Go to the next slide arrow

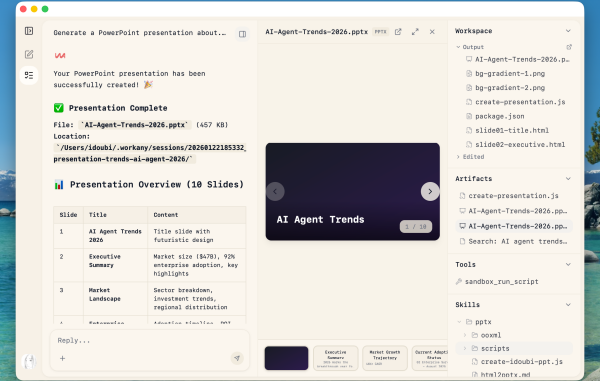430,191
